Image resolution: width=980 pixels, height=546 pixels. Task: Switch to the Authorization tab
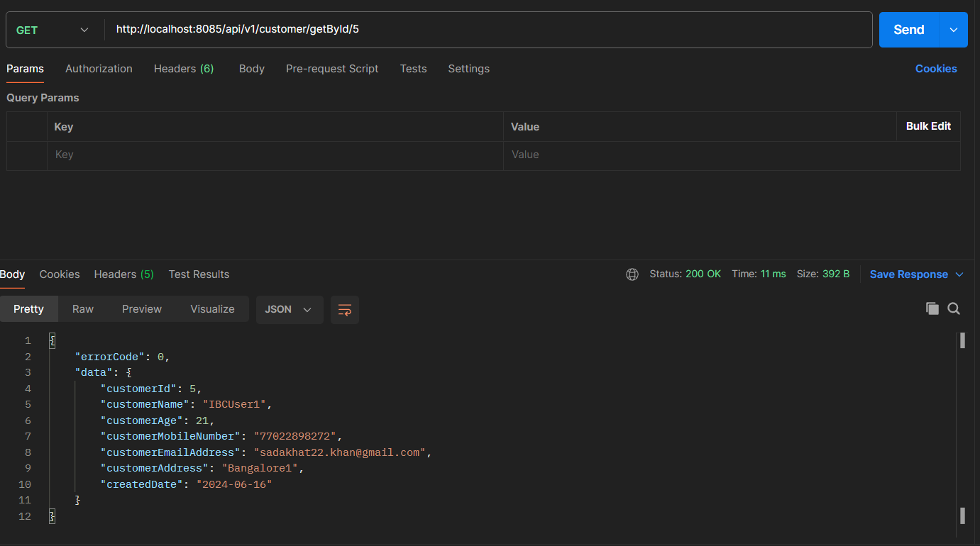coord(99,69)
